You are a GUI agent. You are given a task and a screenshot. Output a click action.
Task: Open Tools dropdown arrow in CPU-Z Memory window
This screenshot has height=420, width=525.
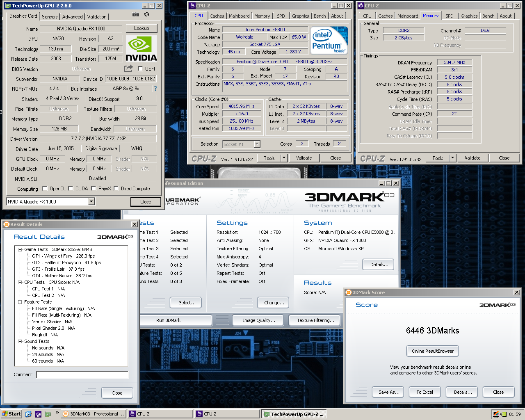point(452,158)
